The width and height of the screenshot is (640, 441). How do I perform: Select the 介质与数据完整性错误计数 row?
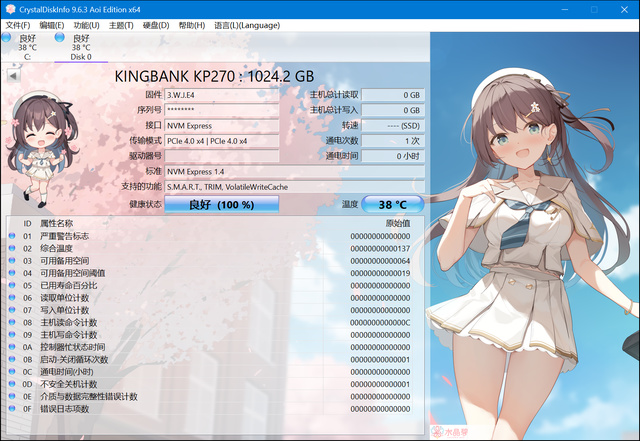click(209, 396)
